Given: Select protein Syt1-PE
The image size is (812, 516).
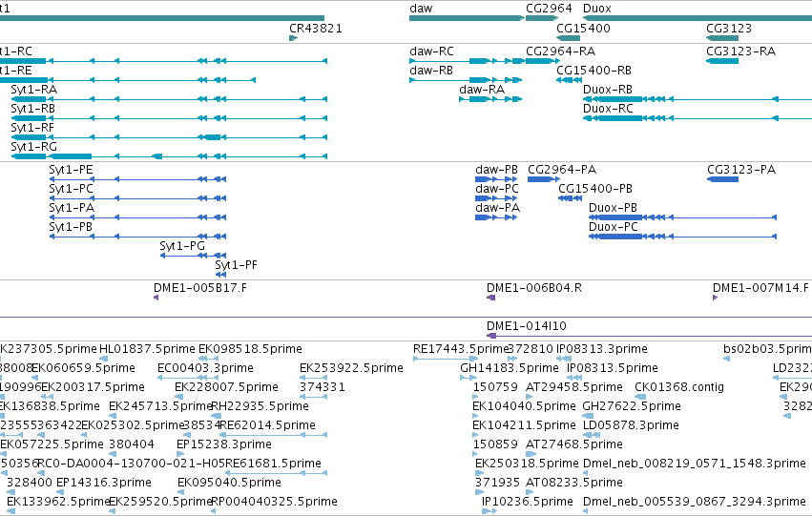Looking at the screenshot, I should pyautogui.click(x=71, y=170).
